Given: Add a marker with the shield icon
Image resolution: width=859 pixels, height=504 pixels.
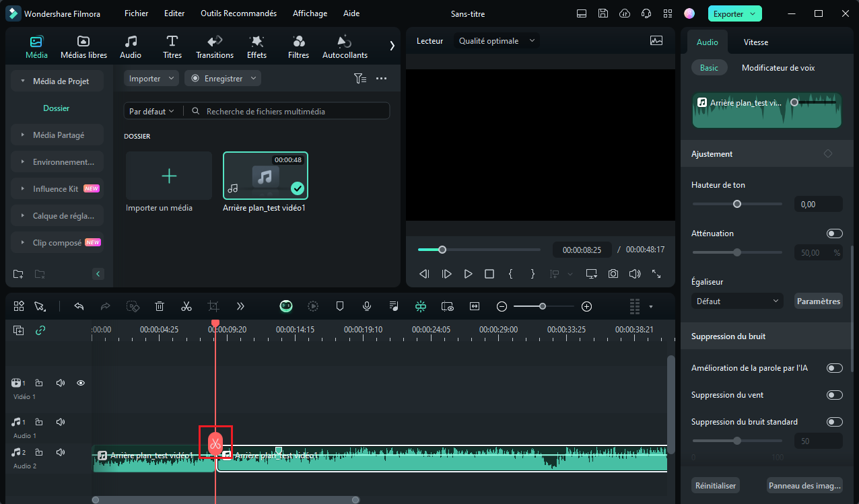Looking at the screenshot, I should [x=340, y=306].
